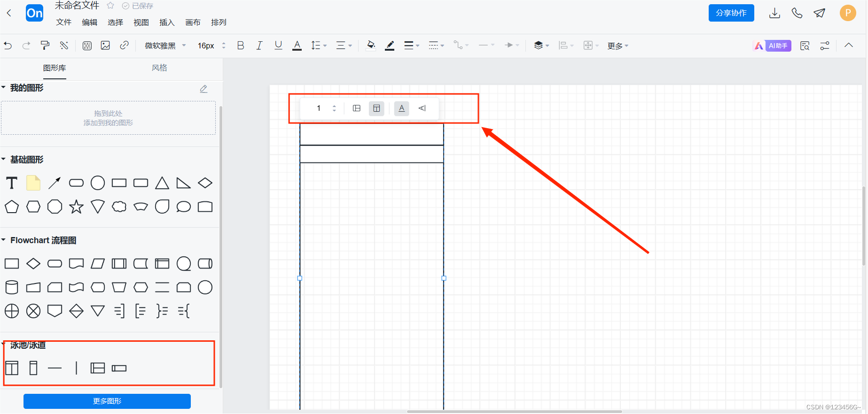Collapse the 我的图形 section
Screen dimensions: 868x414
[x=4, y=87]
